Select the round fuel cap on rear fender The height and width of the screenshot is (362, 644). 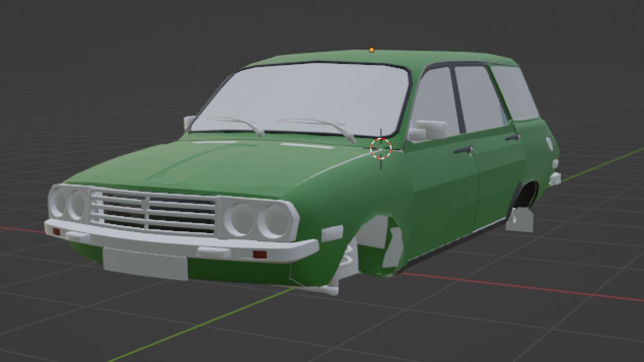[549, 144]
